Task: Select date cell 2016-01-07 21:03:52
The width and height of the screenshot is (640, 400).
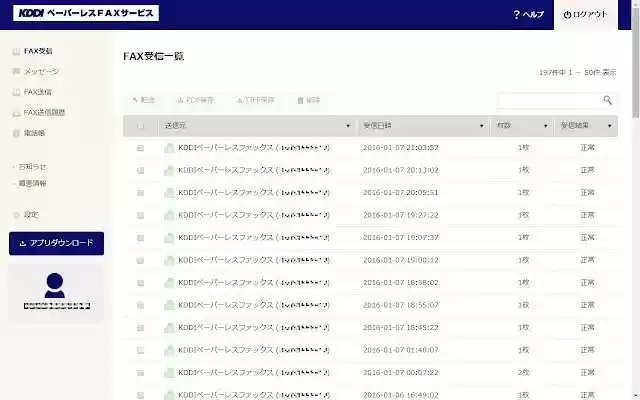Action: point(401,148)
